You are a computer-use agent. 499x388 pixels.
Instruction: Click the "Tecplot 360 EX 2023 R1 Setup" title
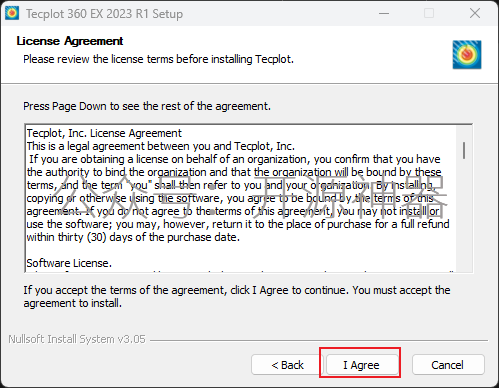104,14
